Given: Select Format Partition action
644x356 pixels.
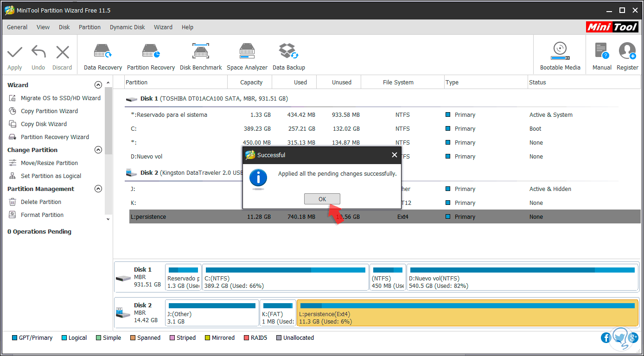Looking at the screenshot, I should click(x=42, y=215).
